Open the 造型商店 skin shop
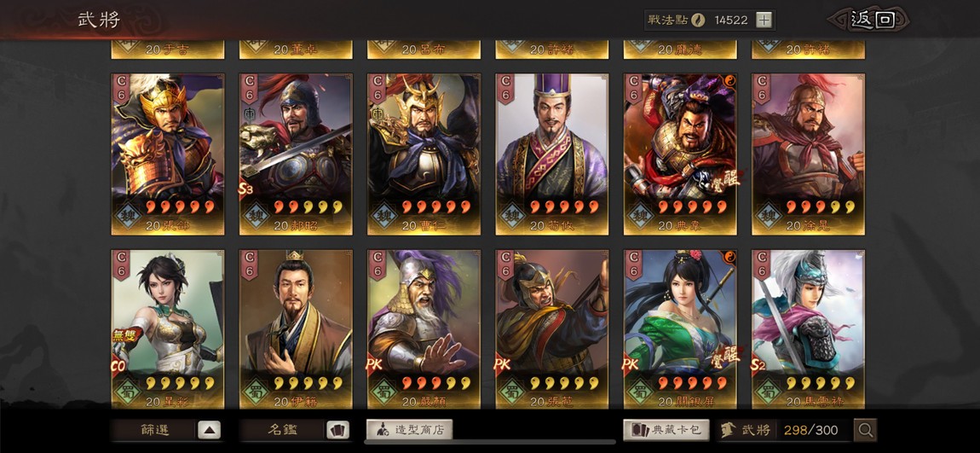 click(409, 429)
